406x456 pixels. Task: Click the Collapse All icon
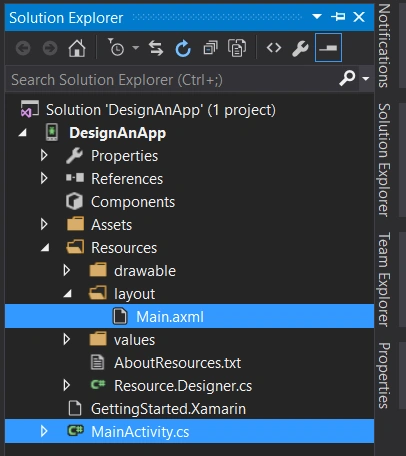coord(210,48)
